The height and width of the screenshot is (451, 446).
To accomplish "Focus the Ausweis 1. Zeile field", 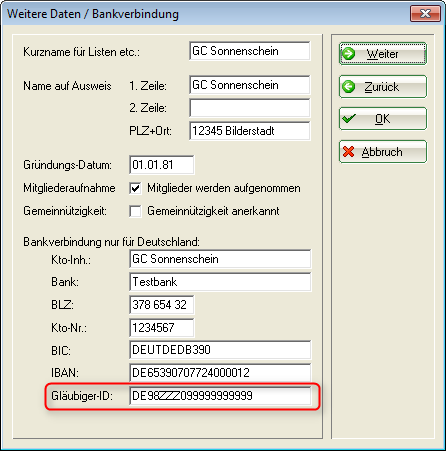I will (250, 85).
